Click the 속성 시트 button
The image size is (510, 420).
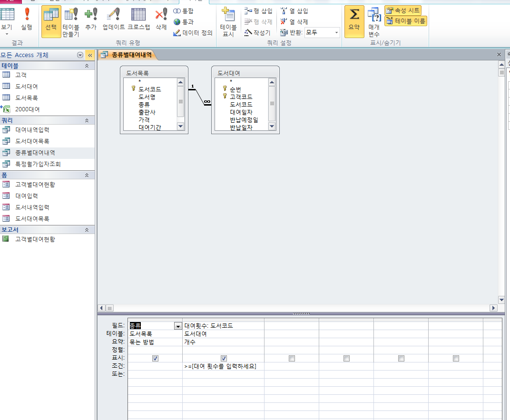coord(403,10)
